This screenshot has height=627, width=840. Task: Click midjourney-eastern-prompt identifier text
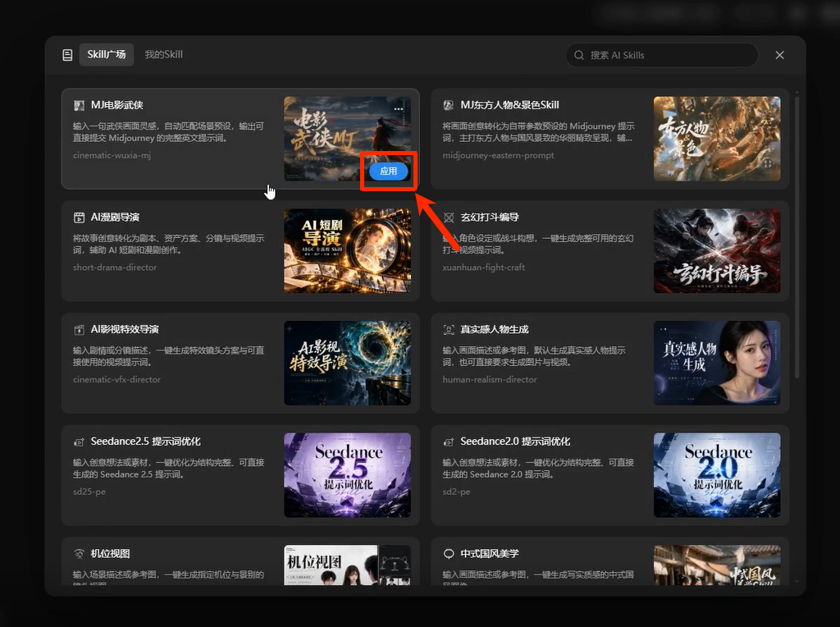(498, 155)
